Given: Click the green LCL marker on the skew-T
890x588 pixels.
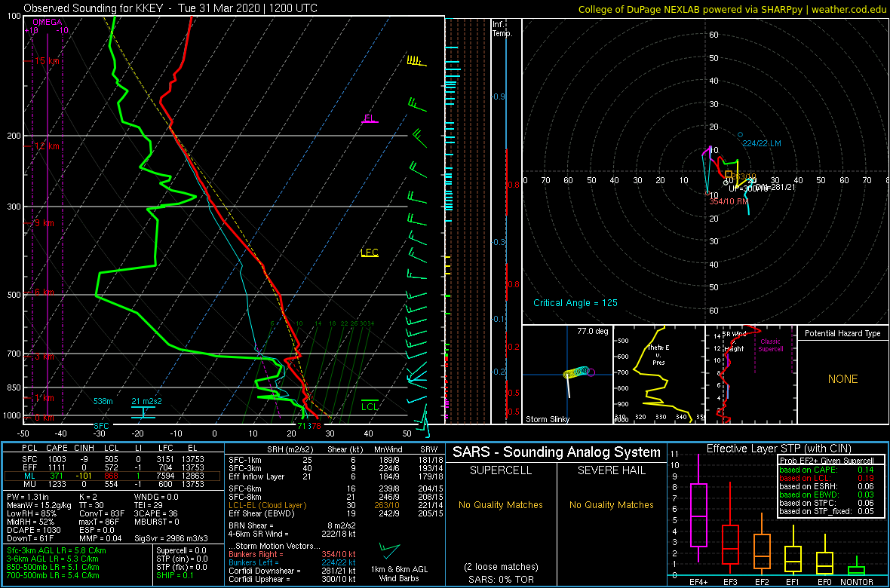Looking at the screenshot, I should tap(370, 406).
